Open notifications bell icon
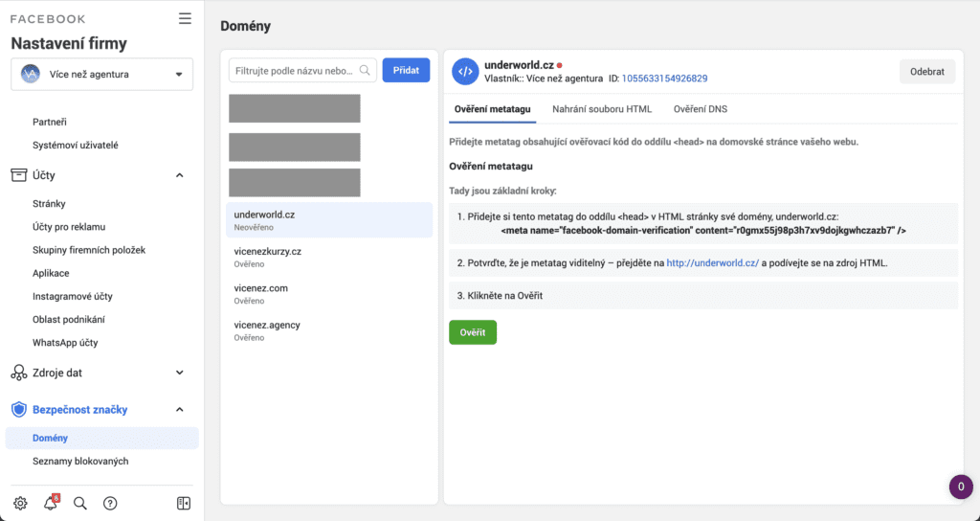The image size is (980, 521). point(51,503)
